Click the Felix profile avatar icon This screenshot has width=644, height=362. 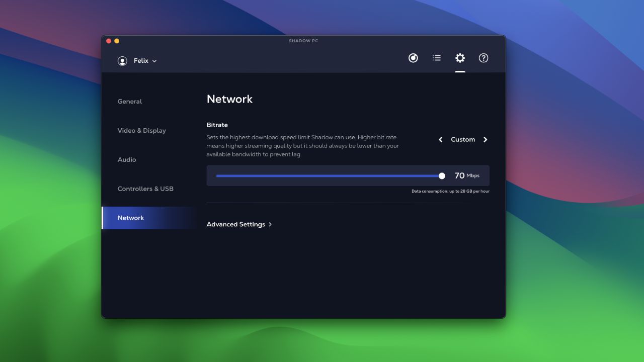(x=122, y=60)
